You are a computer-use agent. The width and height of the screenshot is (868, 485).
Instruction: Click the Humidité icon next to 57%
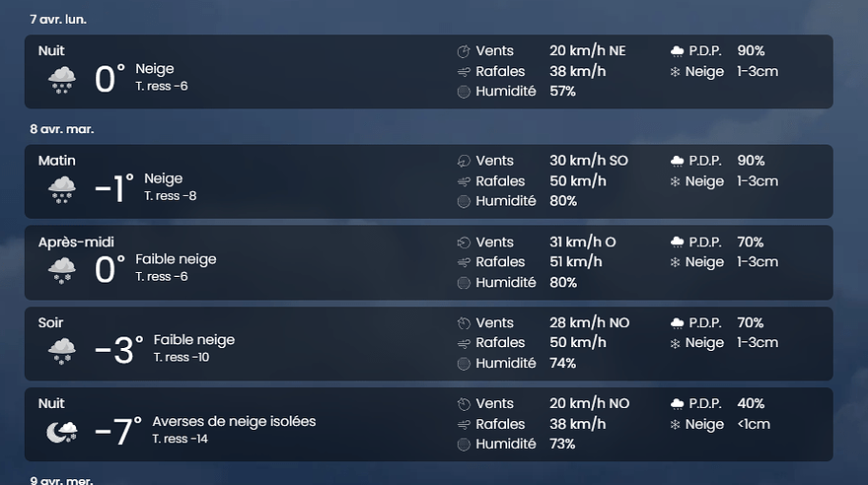(x=464, y=92)
